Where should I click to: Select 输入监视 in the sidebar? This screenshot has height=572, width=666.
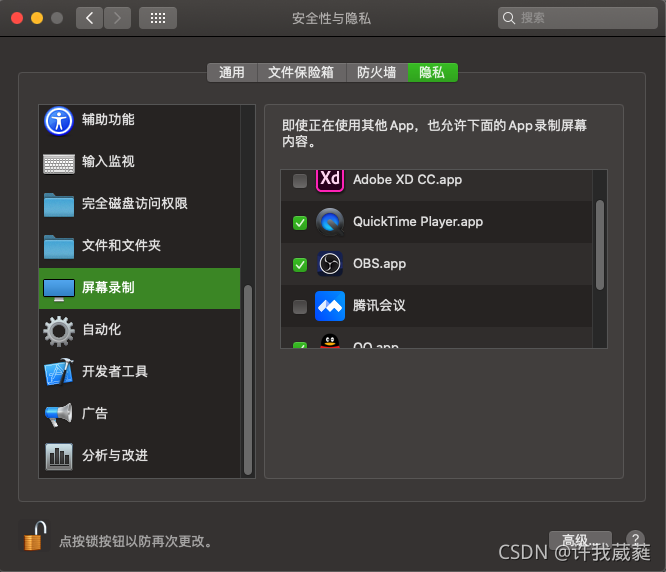(x=139, y=163)
